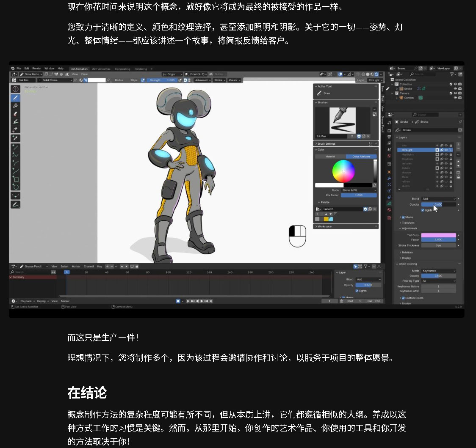Open the Front (X-Z) plane dropdown
The image size is (476, 448).
196,74
